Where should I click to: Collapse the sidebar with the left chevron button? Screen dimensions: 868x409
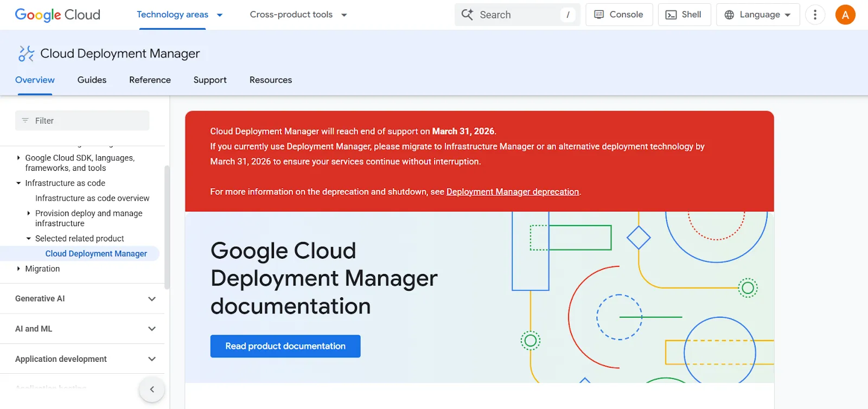click(x=152, y=389)
